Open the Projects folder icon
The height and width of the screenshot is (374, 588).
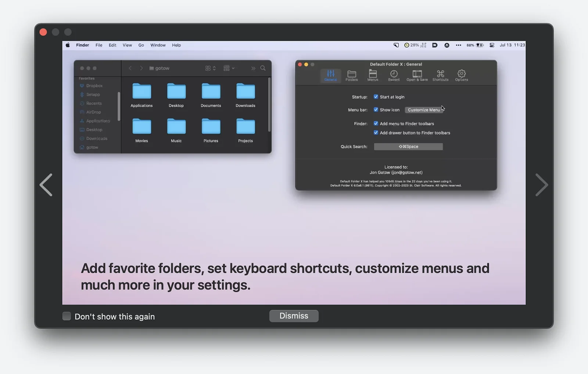245,126
